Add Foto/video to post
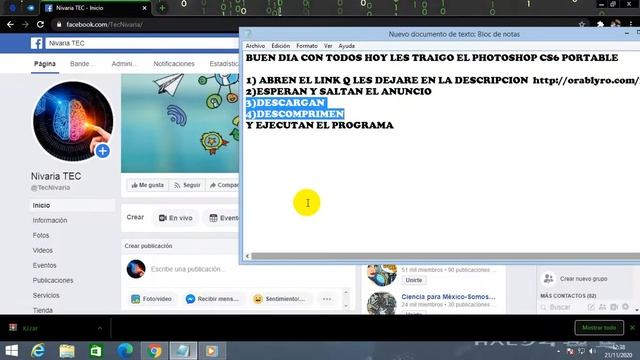The width and height of the screenshot is (640, 360). click(x=152, y=299)
